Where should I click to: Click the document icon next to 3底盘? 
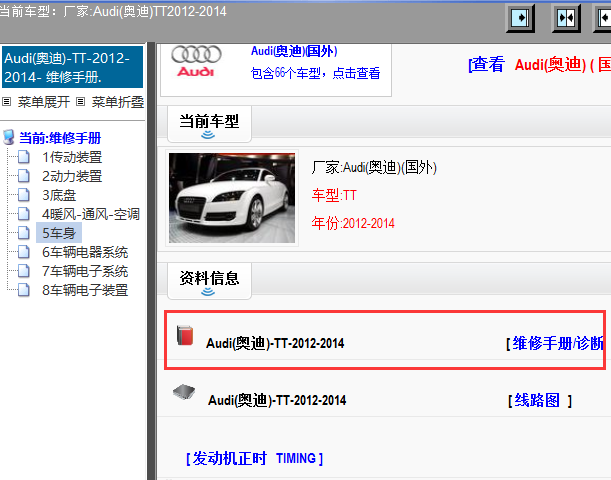click(x=24, y=195)
